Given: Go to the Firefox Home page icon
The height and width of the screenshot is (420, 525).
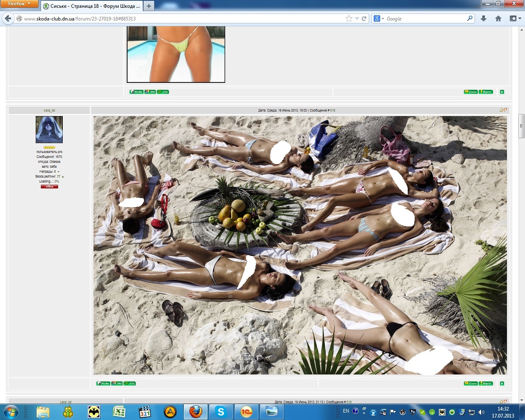Looking at the screenshot, I should click(x=498, y=18).
